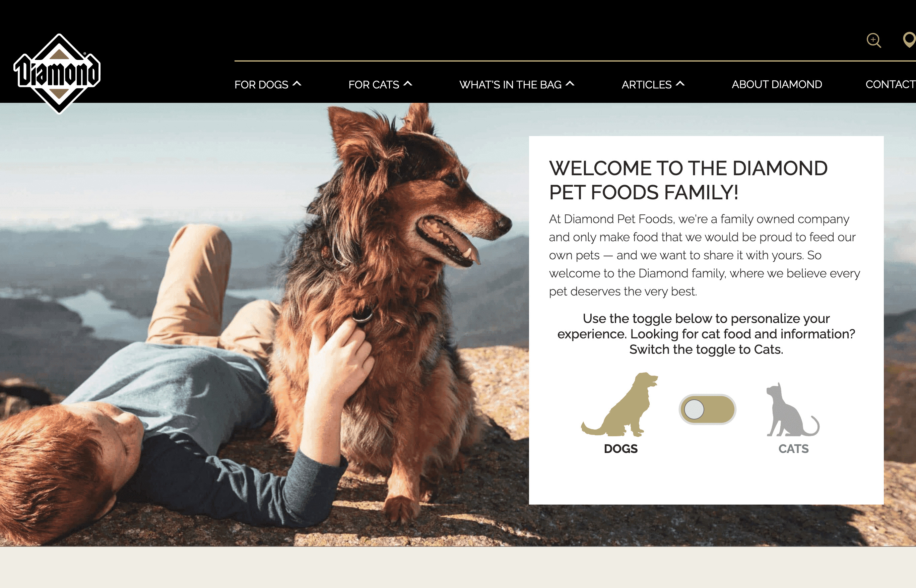Expand the For Cats menu

[380, 84]
